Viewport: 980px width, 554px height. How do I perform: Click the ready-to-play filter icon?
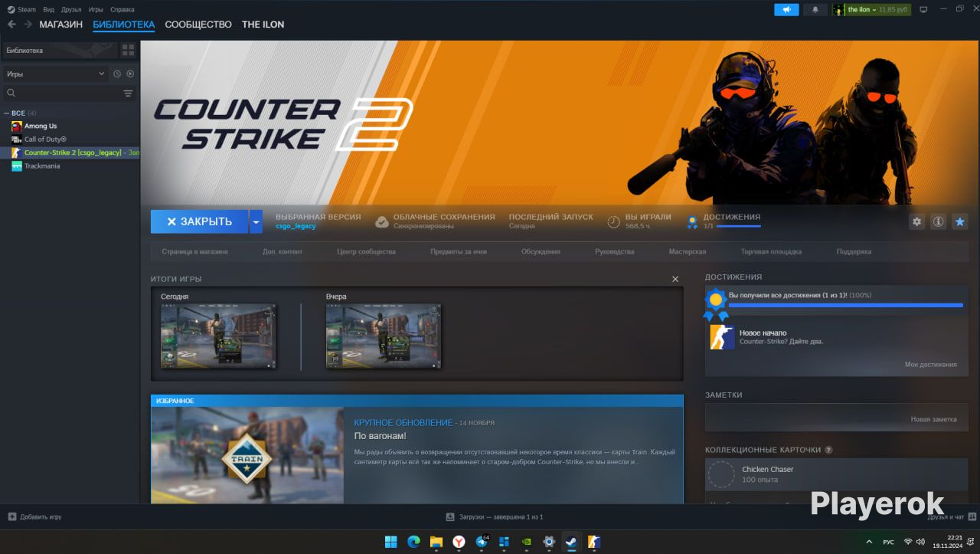pos(130,74)
